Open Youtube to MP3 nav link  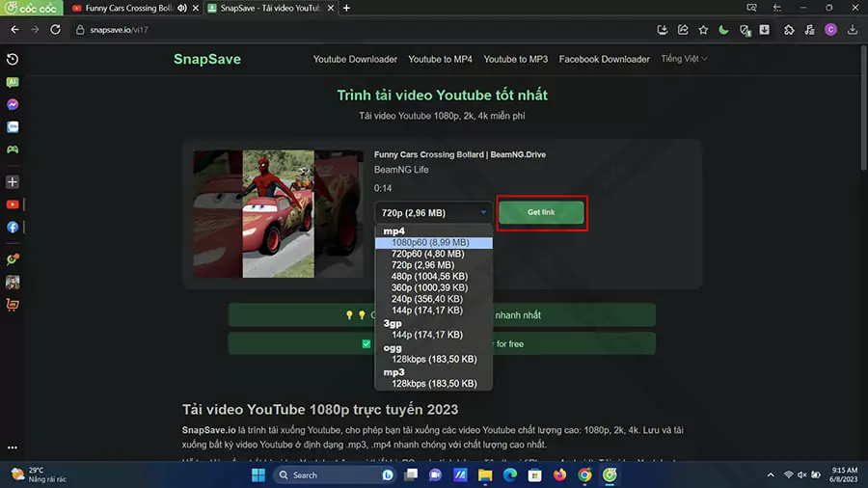[x=515, y=59]
